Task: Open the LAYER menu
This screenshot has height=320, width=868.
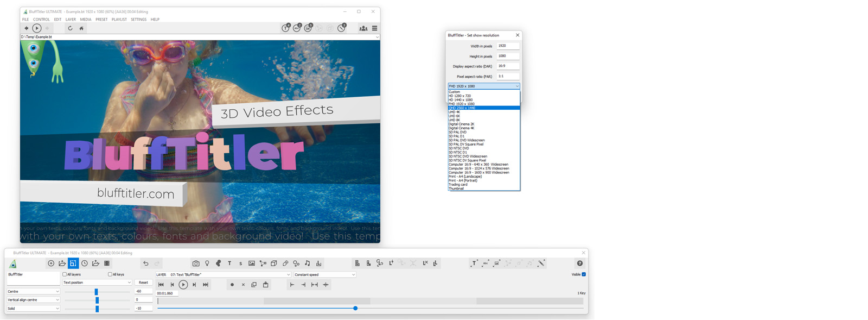Action: coord(71,20)
